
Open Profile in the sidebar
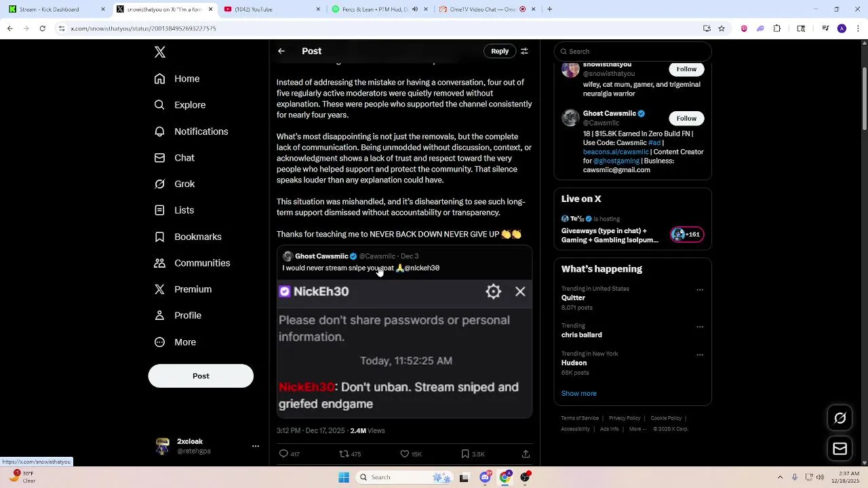point(178,316)
